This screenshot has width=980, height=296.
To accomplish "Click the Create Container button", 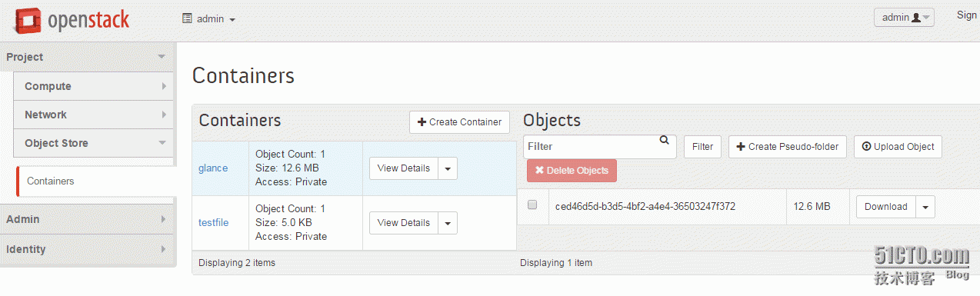I will [x=459, y=121].
